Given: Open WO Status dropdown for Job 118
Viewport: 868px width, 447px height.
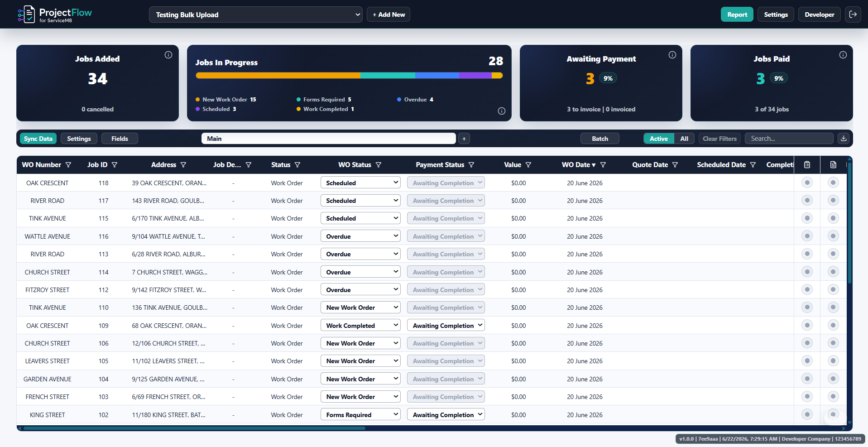Looking at the screenshot, I should [360, 183].
